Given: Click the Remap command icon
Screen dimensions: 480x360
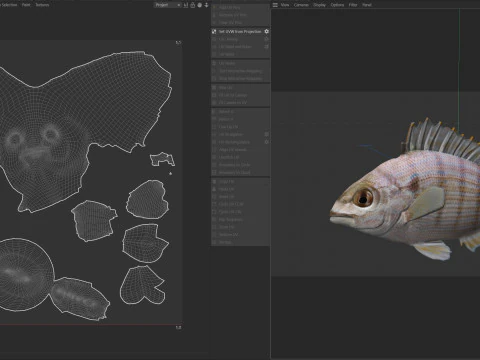Looking at the screenshot, I should 214,242.
